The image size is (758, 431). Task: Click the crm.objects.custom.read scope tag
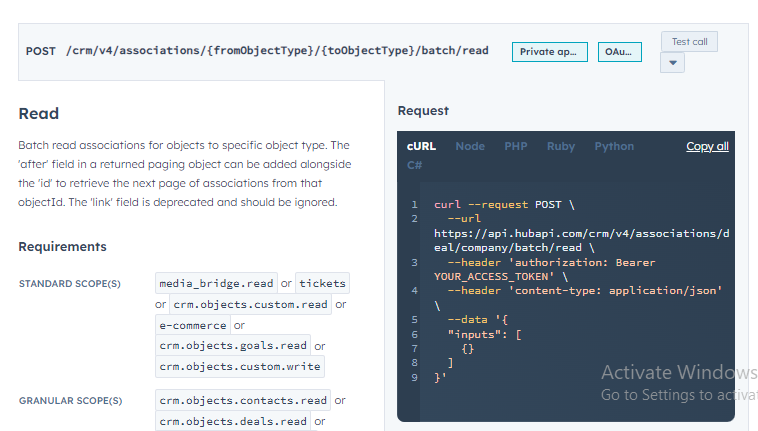pyautogui.click(x=250, y=304)
